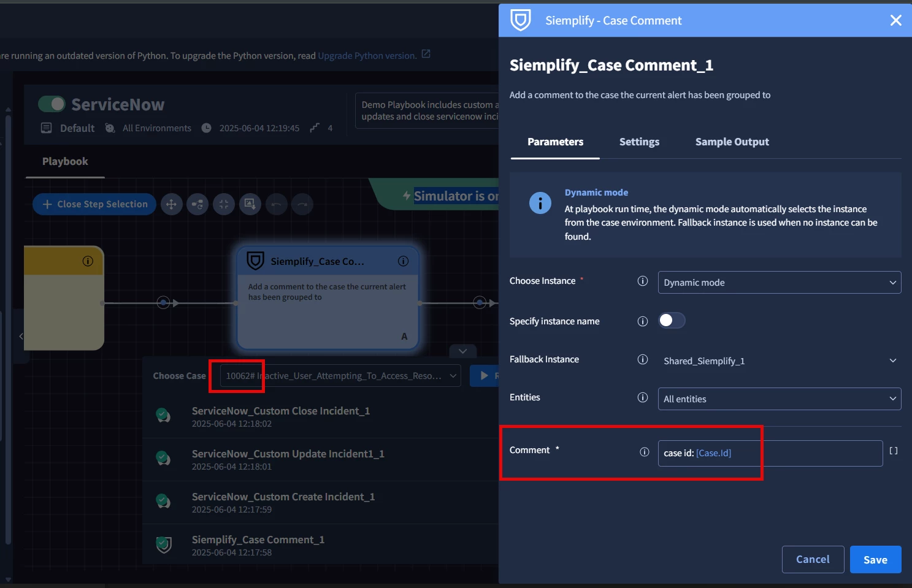Show info for Choose Instance
The image size is (912, 588).
point(643,281)
